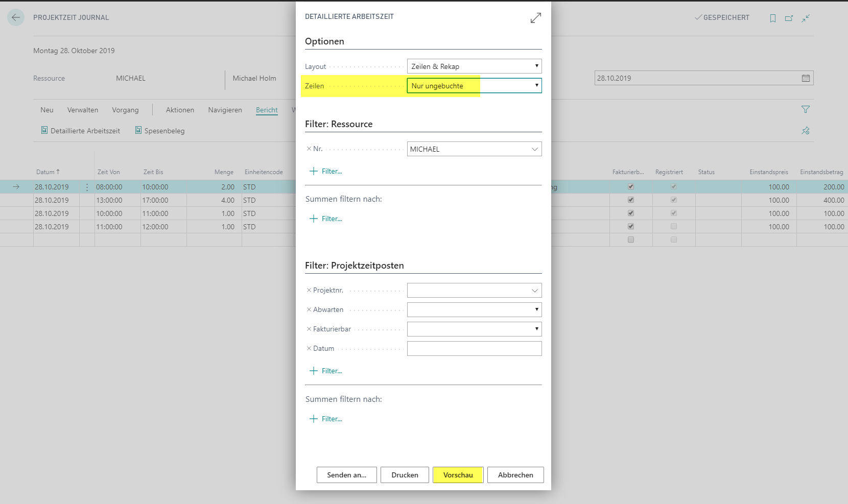Open the page in a new window
848x504 pixels.
[789, 18]
